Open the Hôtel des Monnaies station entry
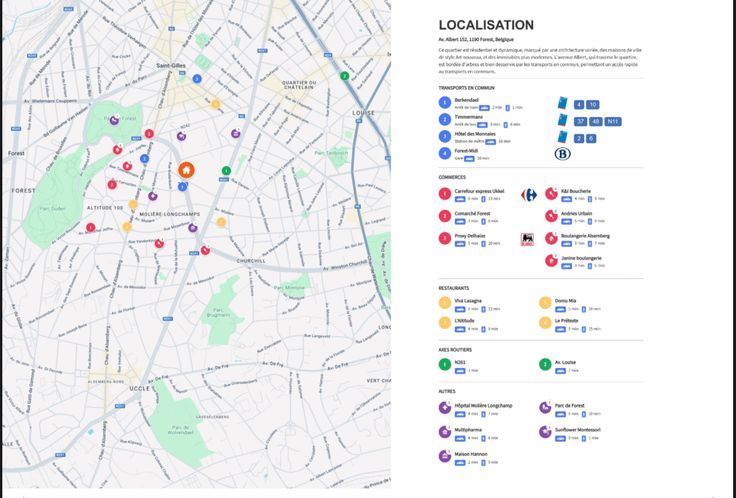 coord(474,134)
